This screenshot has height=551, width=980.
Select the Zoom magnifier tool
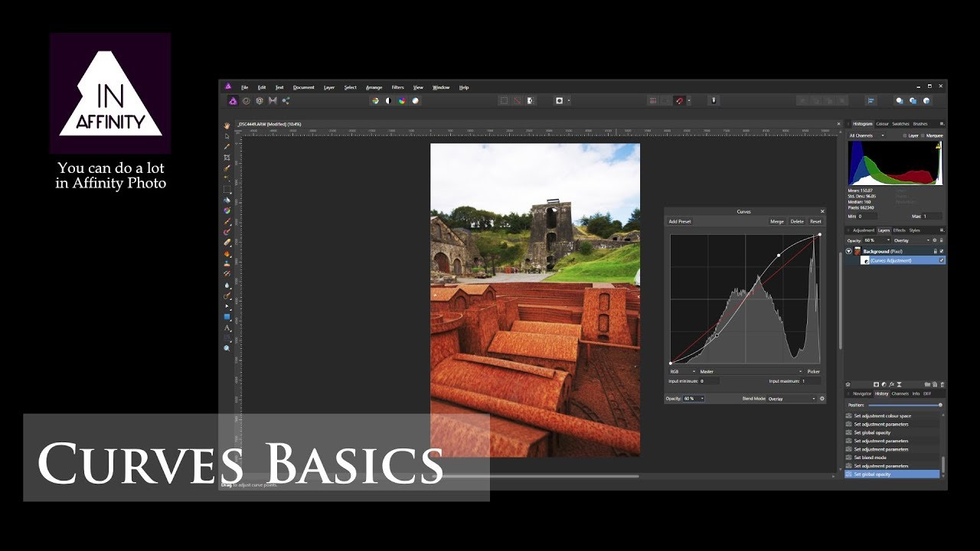[227, 348]
